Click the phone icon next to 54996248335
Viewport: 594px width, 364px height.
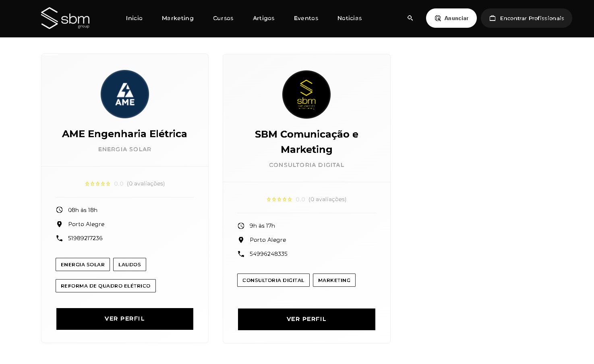241,254
